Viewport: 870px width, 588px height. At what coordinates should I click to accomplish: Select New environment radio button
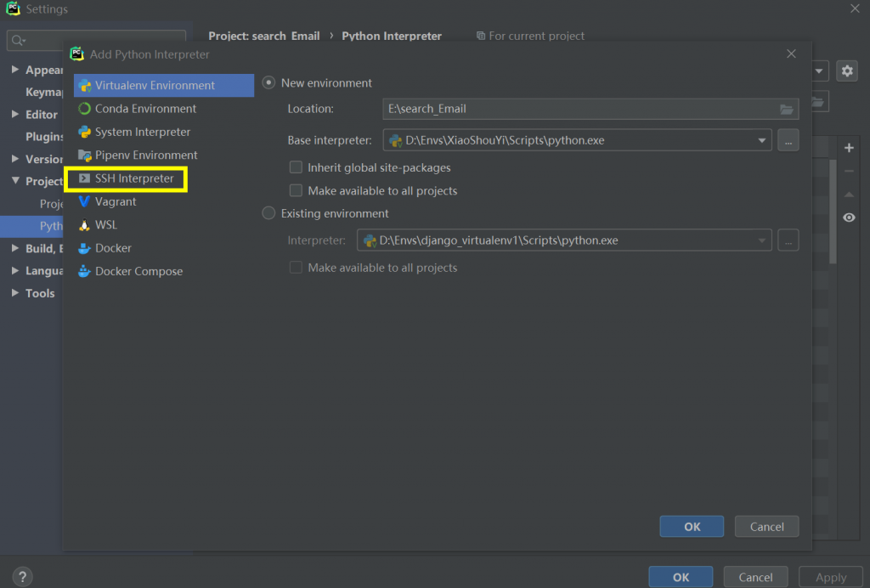point(268,82)
